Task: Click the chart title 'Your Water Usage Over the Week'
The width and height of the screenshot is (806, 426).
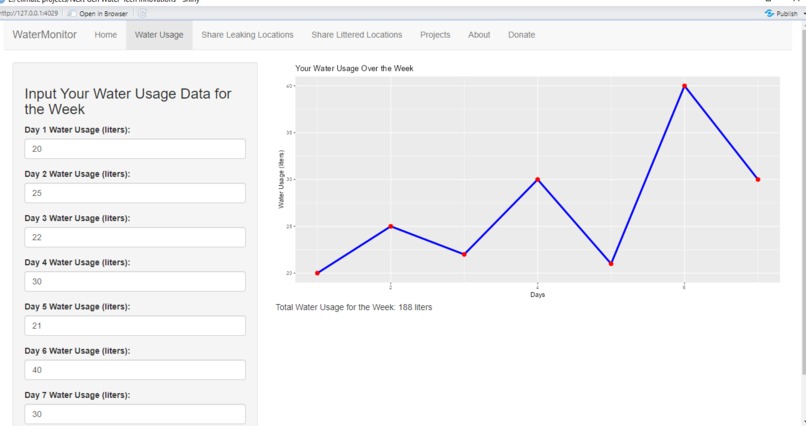Action: 354,68
